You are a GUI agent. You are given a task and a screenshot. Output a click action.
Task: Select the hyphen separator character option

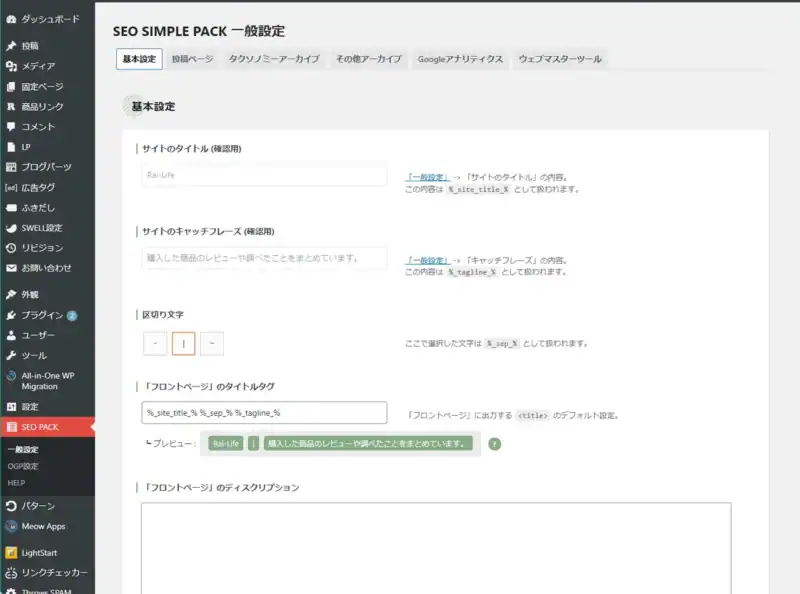pos(155,344)
